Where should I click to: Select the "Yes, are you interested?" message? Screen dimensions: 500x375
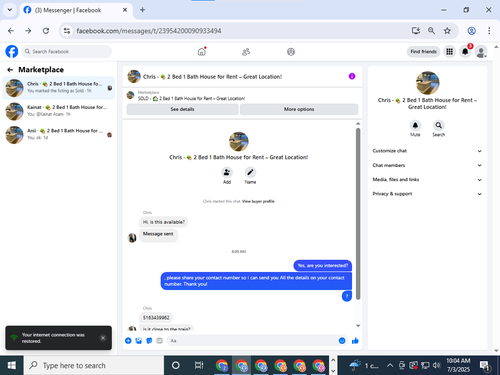tap(322, 266)
